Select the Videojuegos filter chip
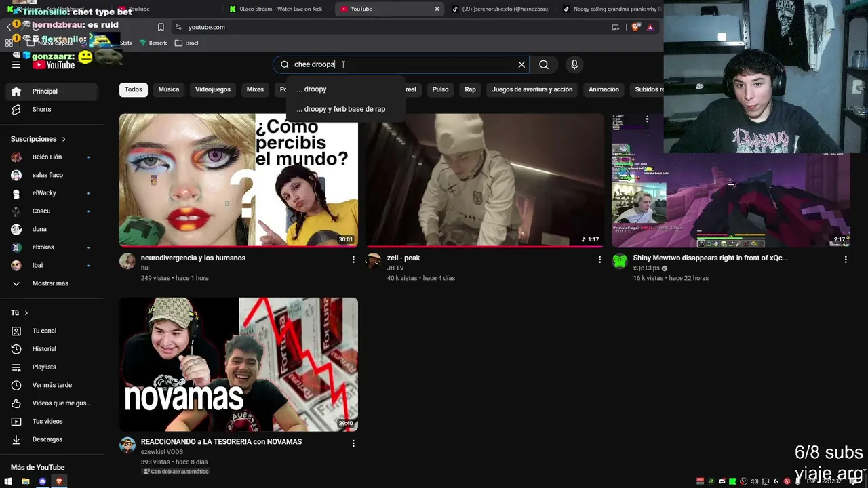868x488 pixels. pos(213,89)
